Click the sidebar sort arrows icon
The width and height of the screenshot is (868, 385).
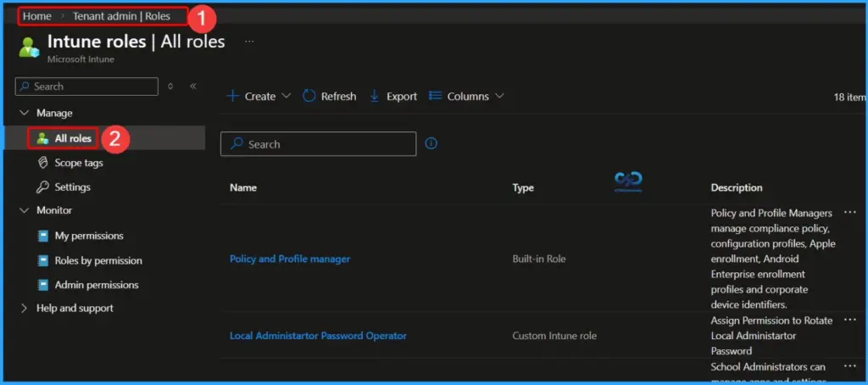[170, 86]
